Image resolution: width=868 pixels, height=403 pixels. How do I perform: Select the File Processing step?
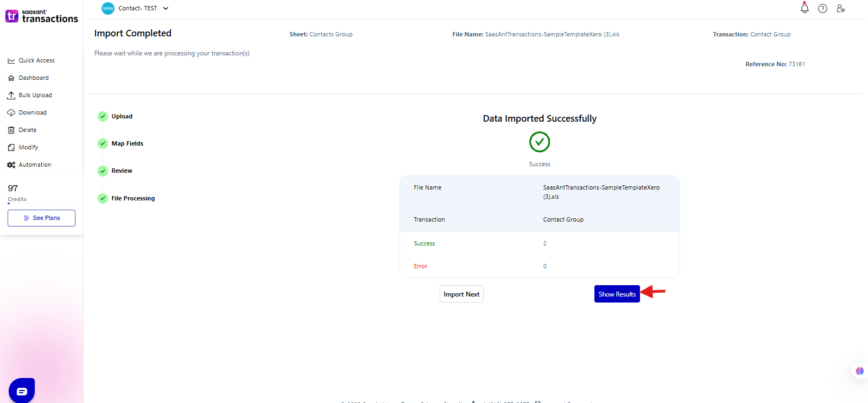pos(133,198)
